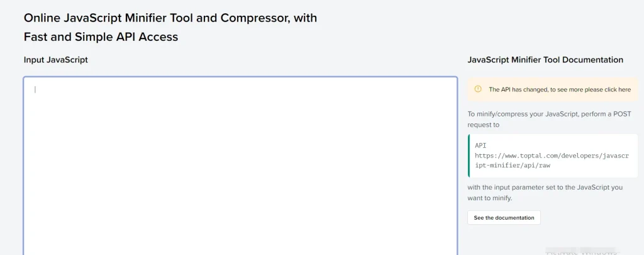Click the "The API has changed" notice text

(x=560, y=89)
